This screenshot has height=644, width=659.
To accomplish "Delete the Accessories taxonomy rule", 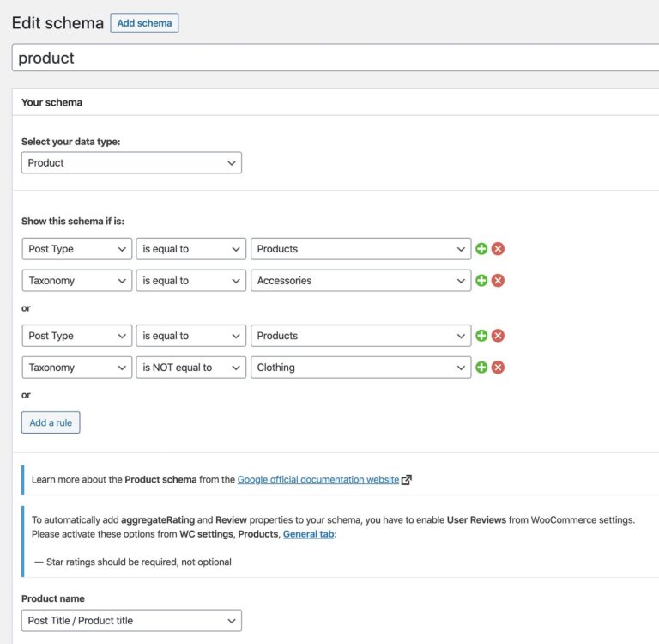I will tap(498, 281).
